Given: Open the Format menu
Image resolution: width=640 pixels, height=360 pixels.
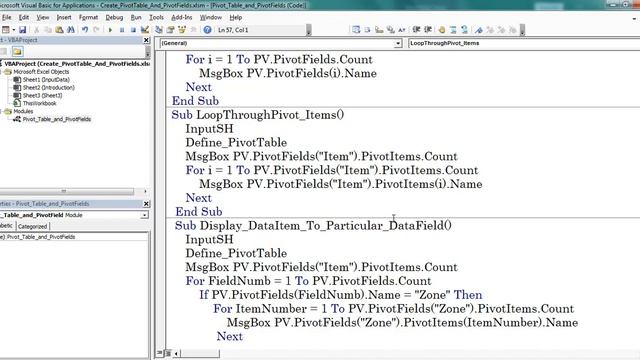Looking at the screenshot, I should 89,18.
